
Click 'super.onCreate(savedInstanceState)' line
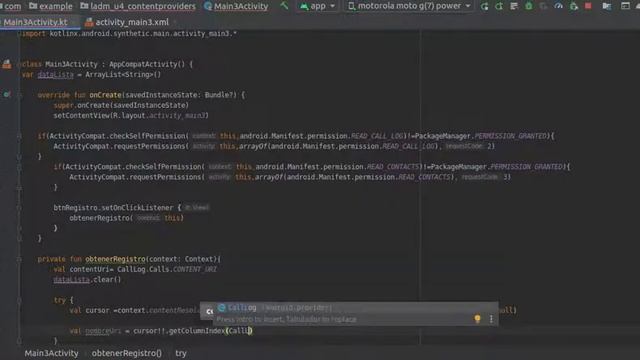click(x=121, y=105)
